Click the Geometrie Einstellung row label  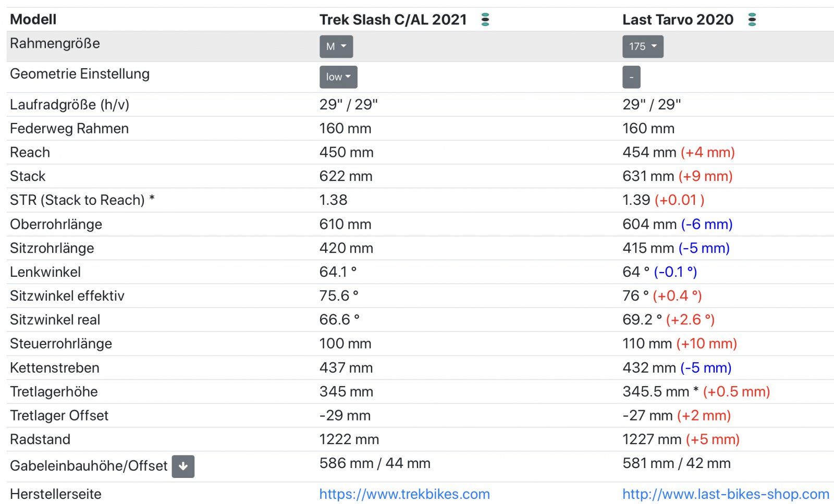click(80, 74)
